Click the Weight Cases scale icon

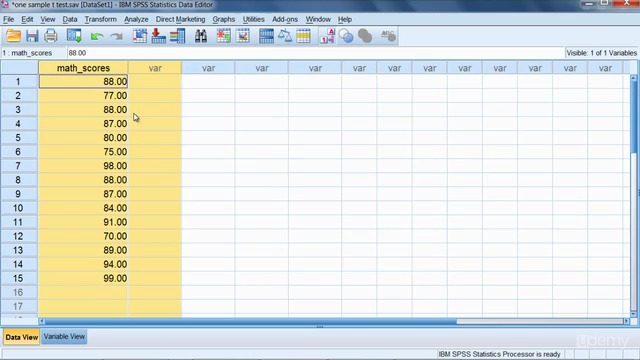(285, 36)
